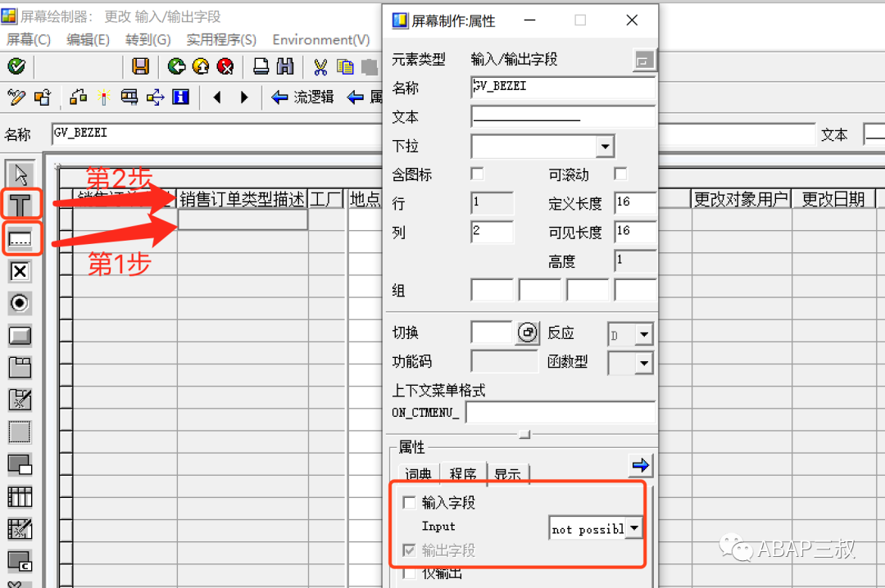Viewport: 885px width, 588px height.
Task: Click the Cut scissors icon
Action: click(320, 66)
